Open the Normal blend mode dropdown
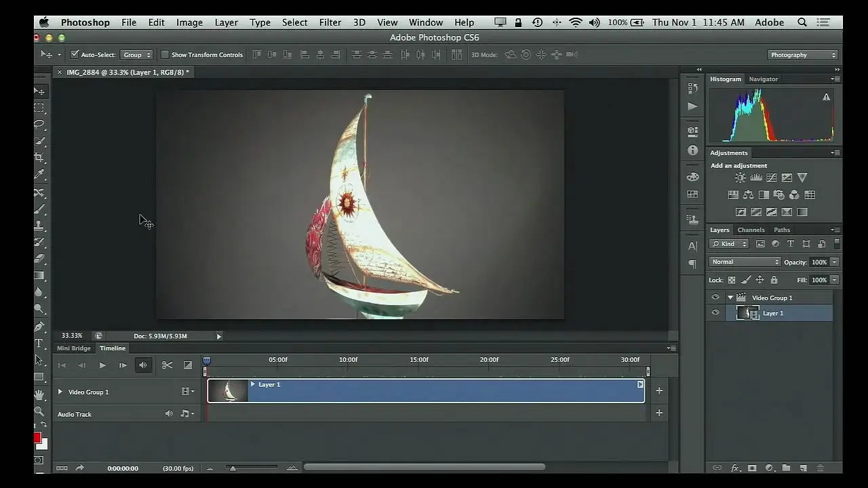The width and height of the screenshot is (868, 488). [745, 262]
